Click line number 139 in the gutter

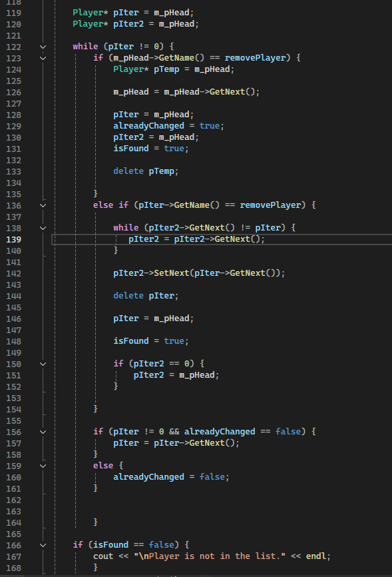(x=13, y=240)
